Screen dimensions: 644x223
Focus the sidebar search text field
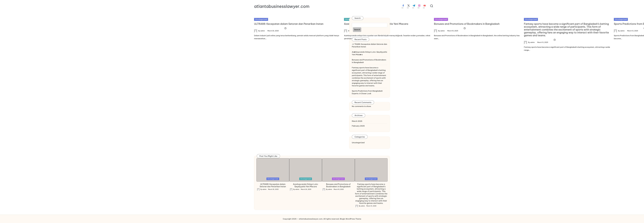coord(370,25)
